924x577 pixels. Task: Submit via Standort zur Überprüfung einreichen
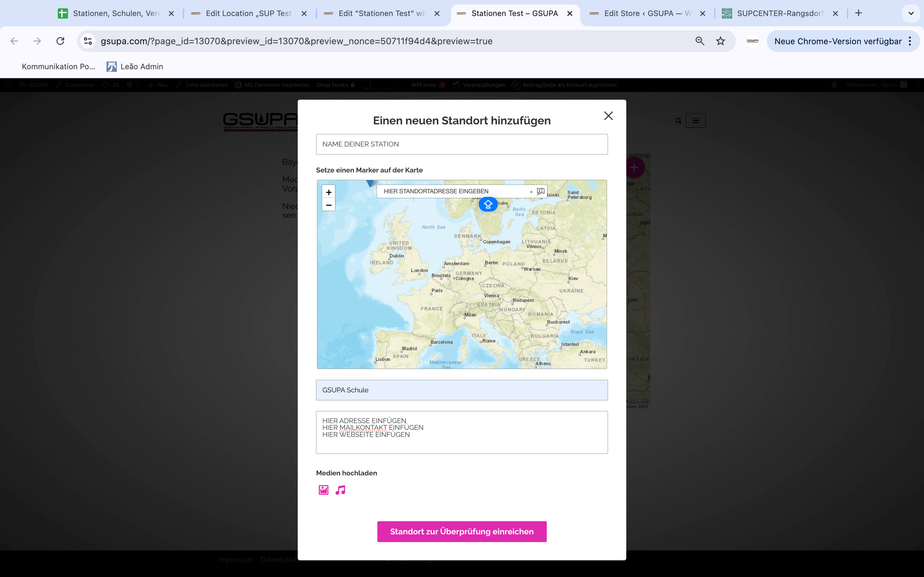click(x=462, y=531)
